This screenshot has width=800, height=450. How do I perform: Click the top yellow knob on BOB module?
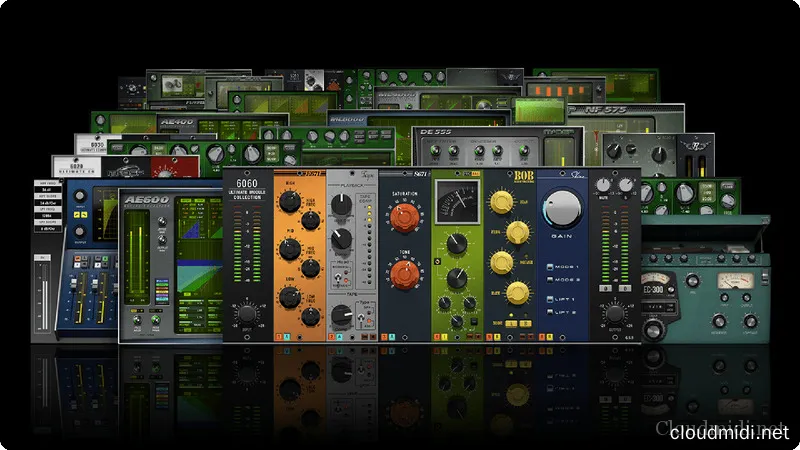coord(502,202)
